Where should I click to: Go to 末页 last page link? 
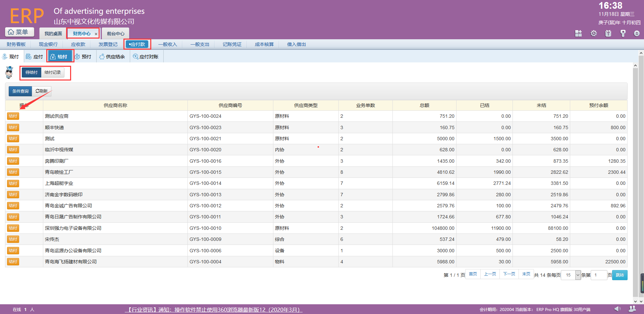tap(526, 274)
